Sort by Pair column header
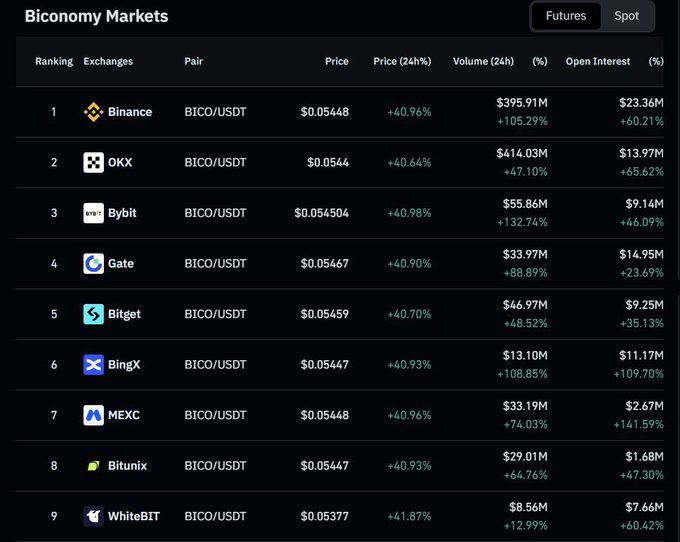The image size is (680, 542). pyautogui.click(x=193, y=61)
